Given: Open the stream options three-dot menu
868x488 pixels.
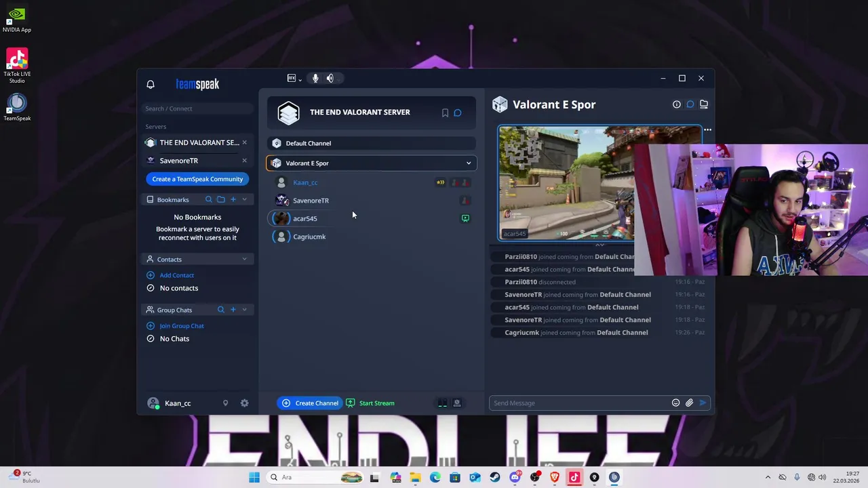Looking at the screenshot, I should coord(707,130).
